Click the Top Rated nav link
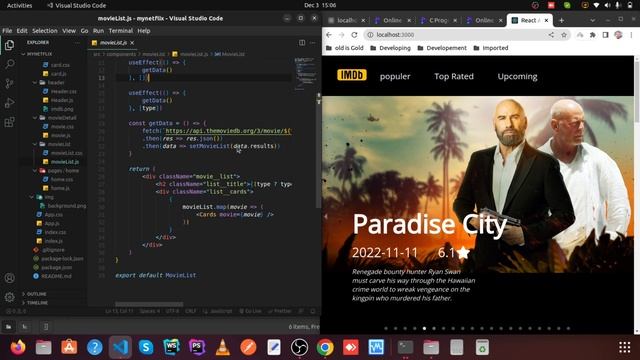The width and height of the screenshot is (640, 360). (454, 76)
